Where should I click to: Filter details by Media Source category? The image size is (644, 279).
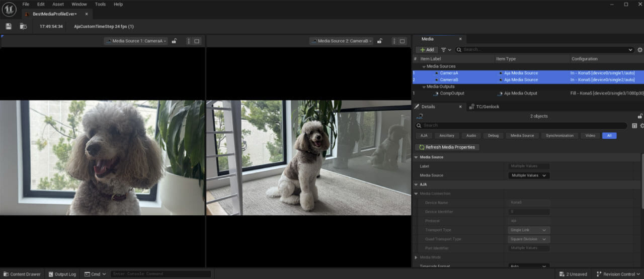pyautogui.click(x=522, y=136)
